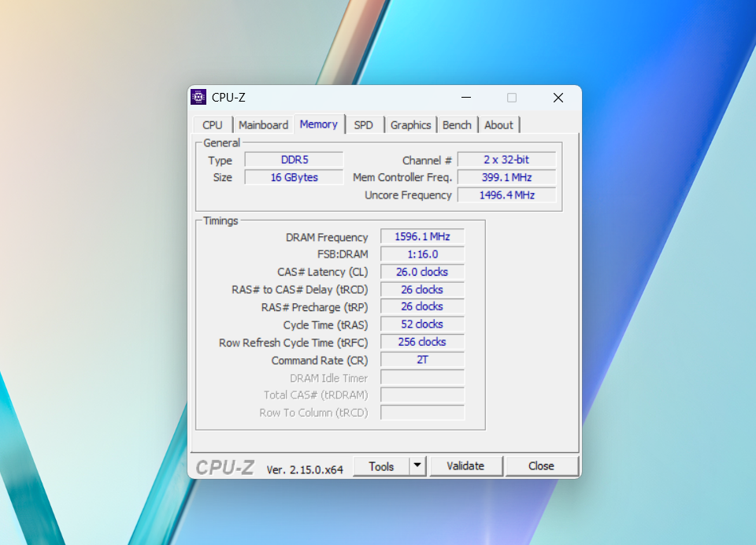The image size is (756, 545).
Task: Click the Command Rate (CR) label
Action: coord(320,360)
